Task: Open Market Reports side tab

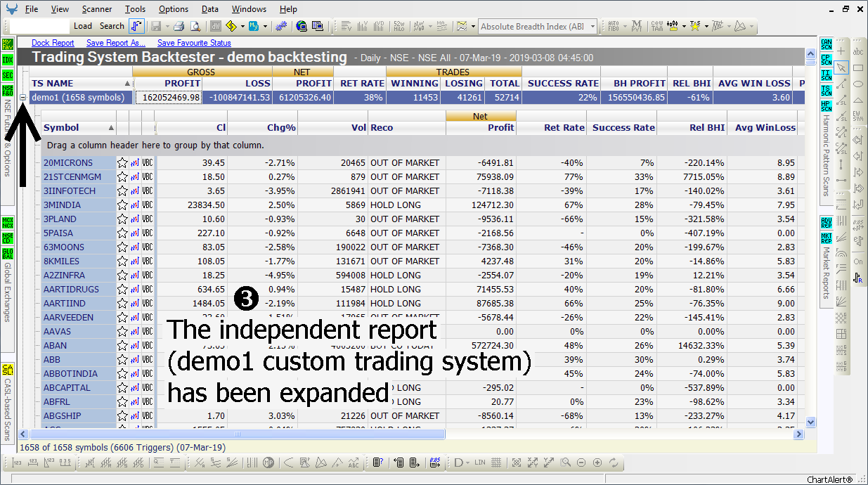Action: pyautogui.click(x=826, y=273)
